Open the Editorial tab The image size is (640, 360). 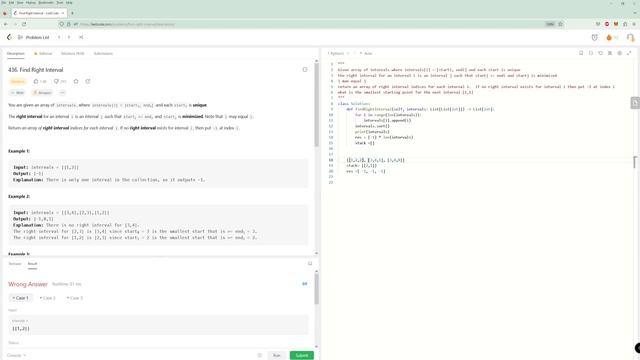(x=43, y=53)
